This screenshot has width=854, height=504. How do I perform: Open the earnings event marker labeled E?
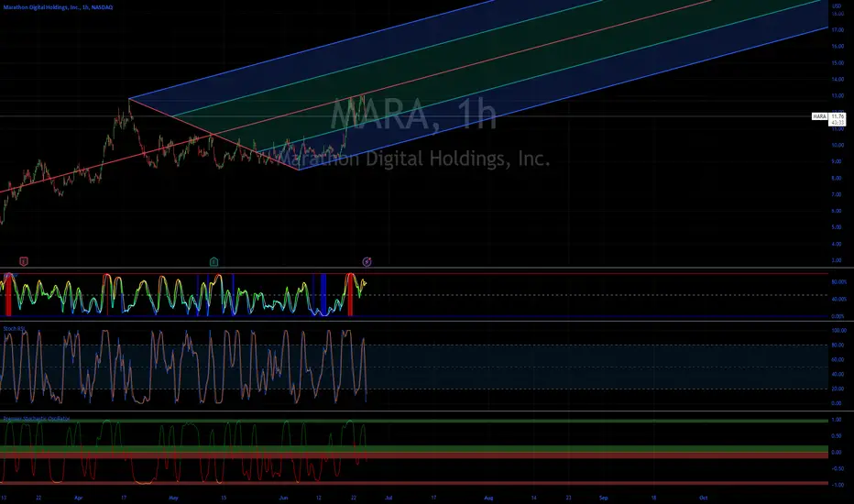click(24, 261)
